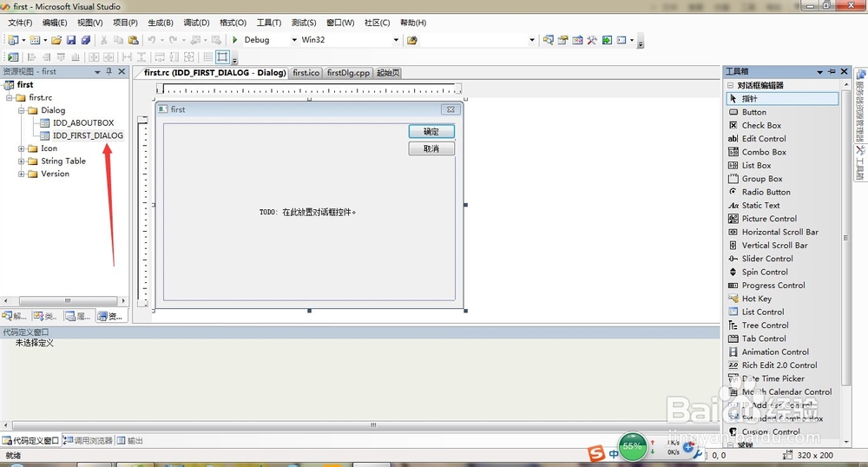The image size is (868, 467).
Task: Collapse the Dialog folder node
Action: pyautogui.click(x=21, y=110)
